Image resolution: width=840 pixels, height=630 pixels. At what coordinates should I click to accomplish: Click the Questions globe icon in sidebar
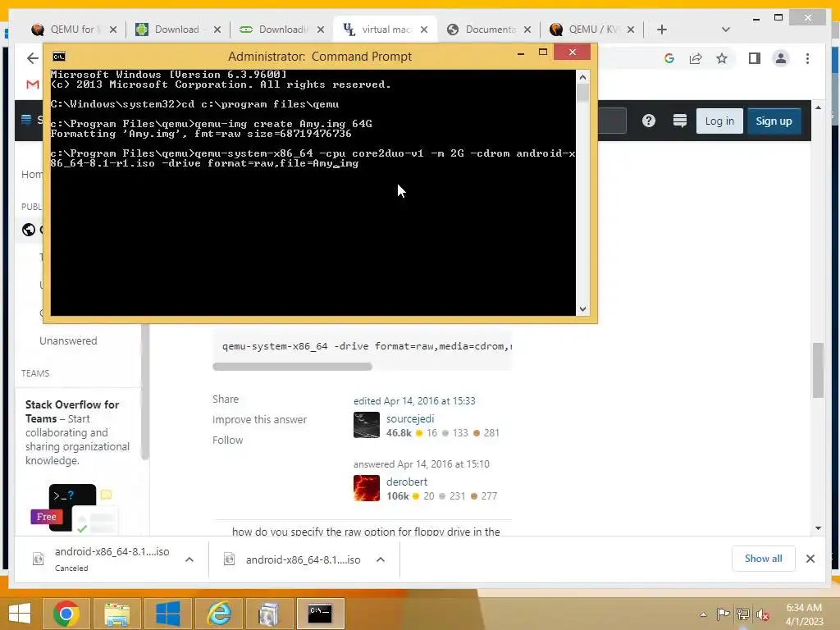point(29,230)
